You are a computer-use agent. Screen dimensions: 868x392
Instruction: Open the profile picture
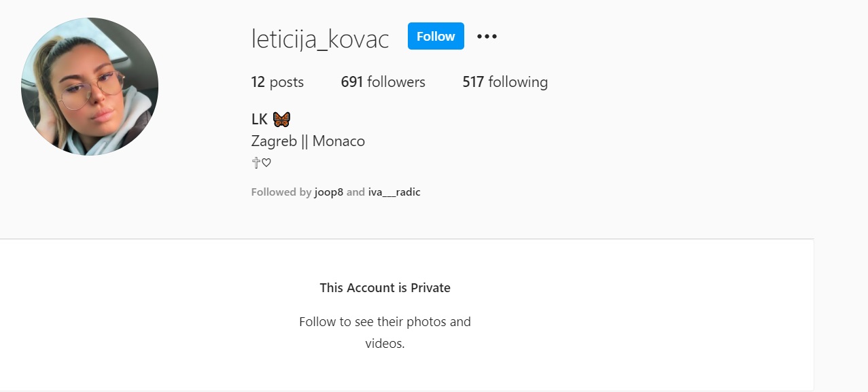coord(90,86)
